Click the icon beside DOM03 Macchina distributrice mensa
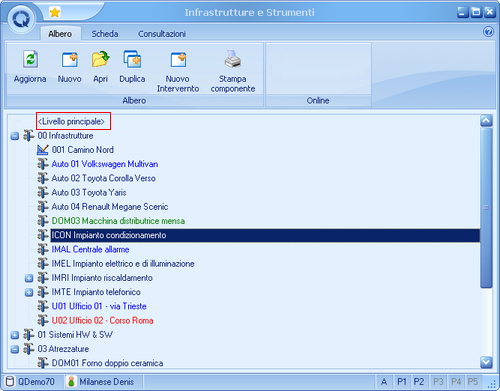The width and height of the screenshot is (500, 391). point(43,221)
